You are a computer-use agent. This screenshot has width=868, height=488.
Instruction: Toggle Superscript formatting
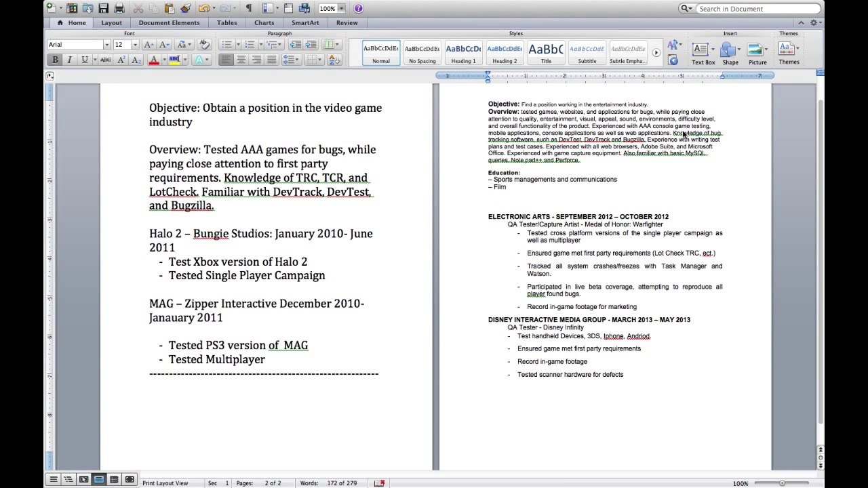coord(121,60)
